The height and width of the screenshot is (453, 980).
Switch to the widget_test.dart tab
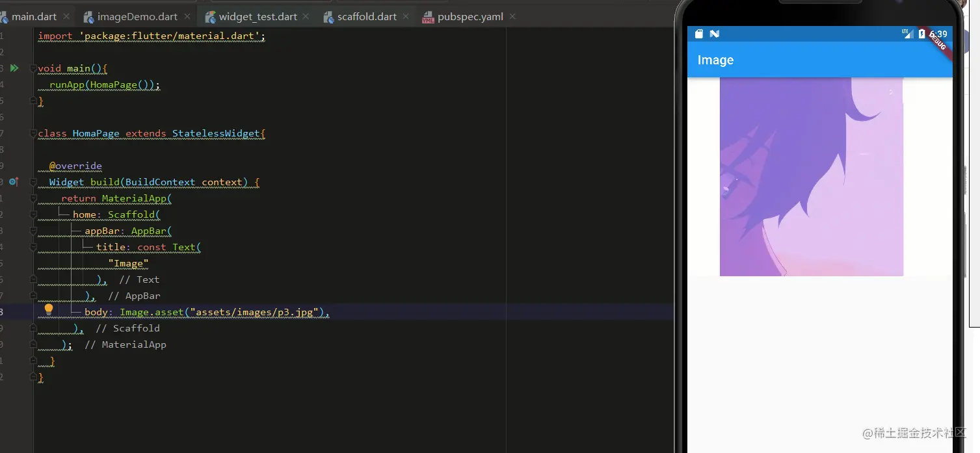pos(258,17)
